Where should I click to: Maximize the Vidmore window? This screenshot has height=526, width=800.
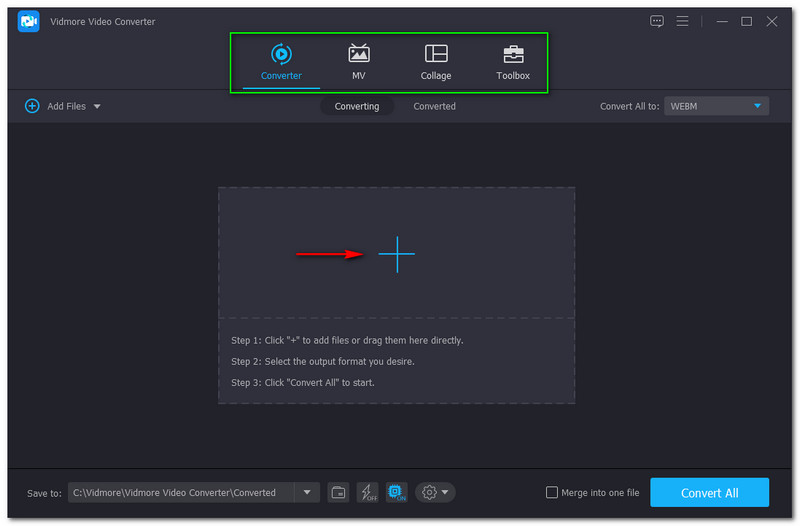click(x=746, y=21)
